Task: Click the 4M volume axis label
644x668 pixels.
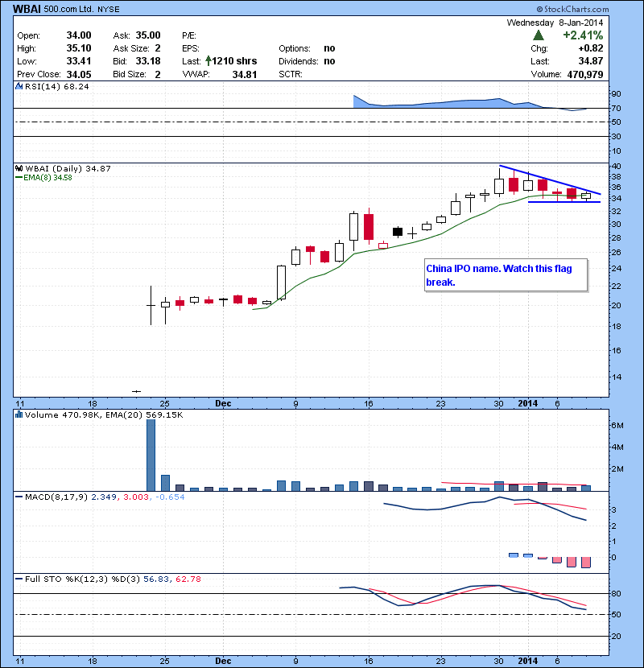Action: click(617, 447)
